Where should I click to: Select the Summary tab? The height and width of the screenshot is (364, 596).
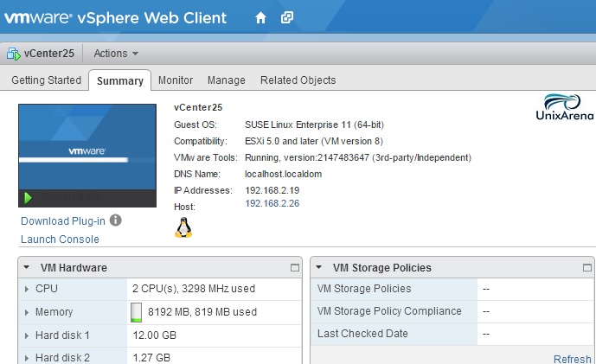click(x=119, y=80)
